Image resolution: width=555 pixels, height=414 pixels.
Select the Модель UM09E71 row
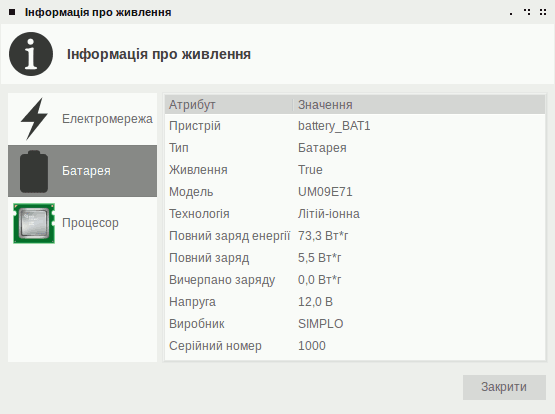coord(355,192)
